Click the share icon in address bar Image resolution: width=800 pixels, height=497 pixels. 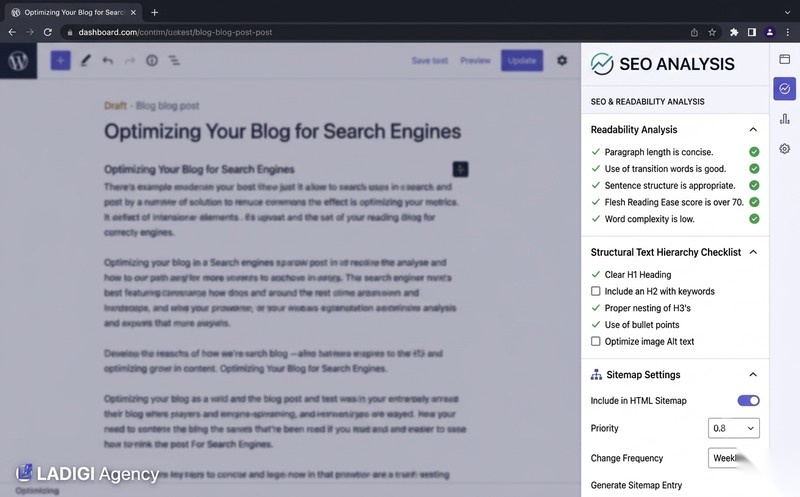pyautogui.click(x=694, y=32)
